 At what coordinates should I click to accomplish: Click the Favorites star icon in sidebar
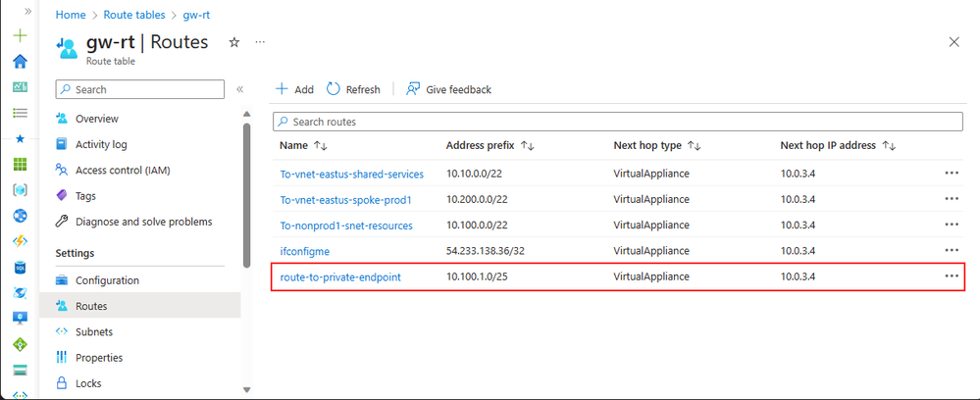pos(20,139)
